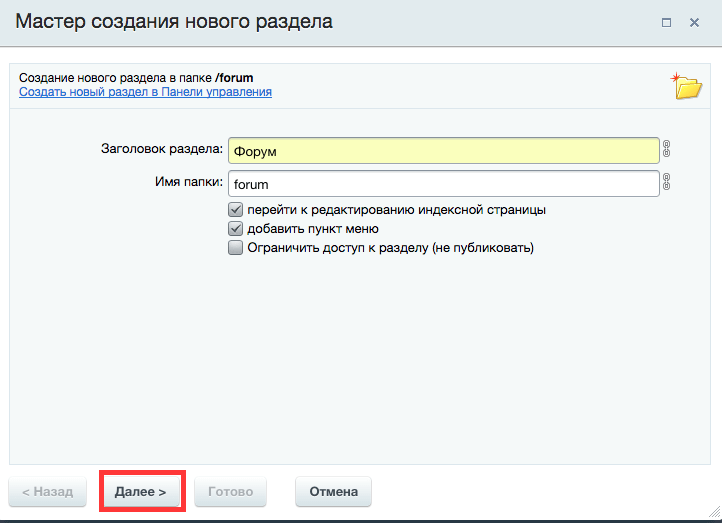Click the Заголовок раздела label text
Screen dimensions: 722x523
(162, 150)
